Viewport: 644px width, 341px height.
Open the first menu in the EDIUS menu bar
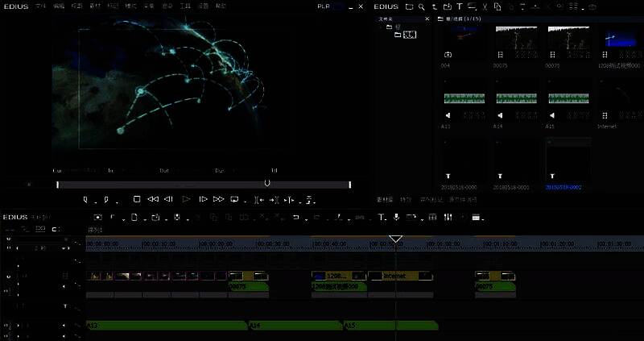click(x=40, y=6)
